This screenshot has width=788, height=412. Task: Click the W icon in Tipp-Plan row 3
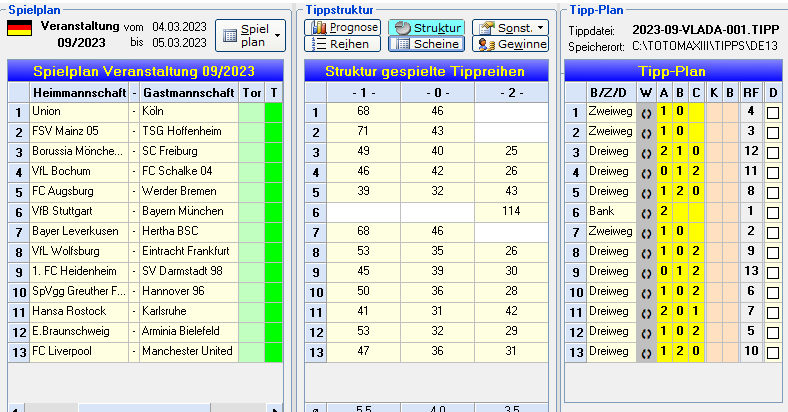click(646, 152)
